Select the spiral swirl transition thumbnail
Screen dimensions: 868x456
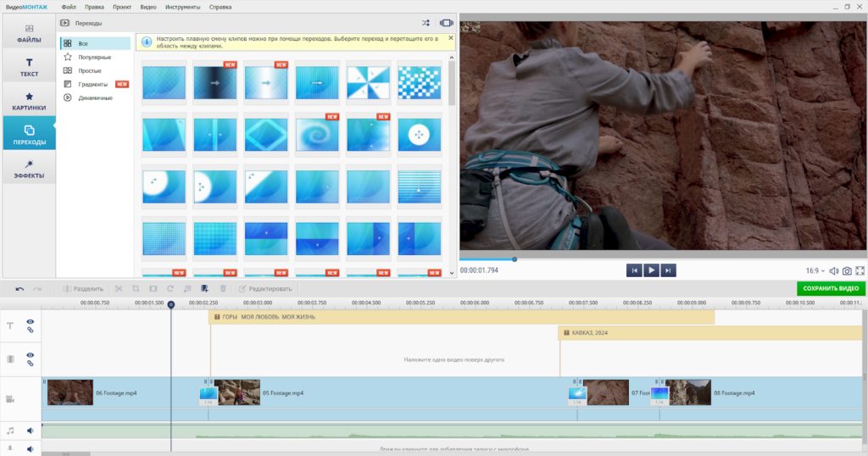click(317, 135)
